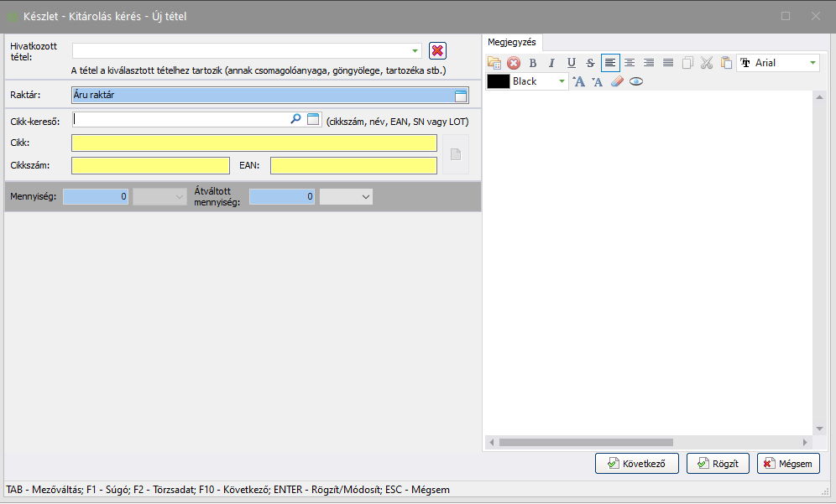The image size is (836, 504).
Task: Click the paste clipboard icon
Action: (726, 63)
